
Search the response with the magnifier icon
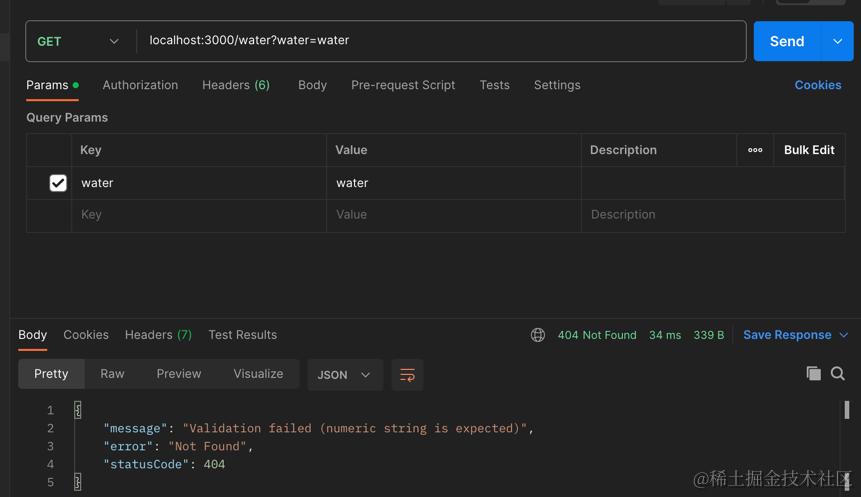pos(838,373)
